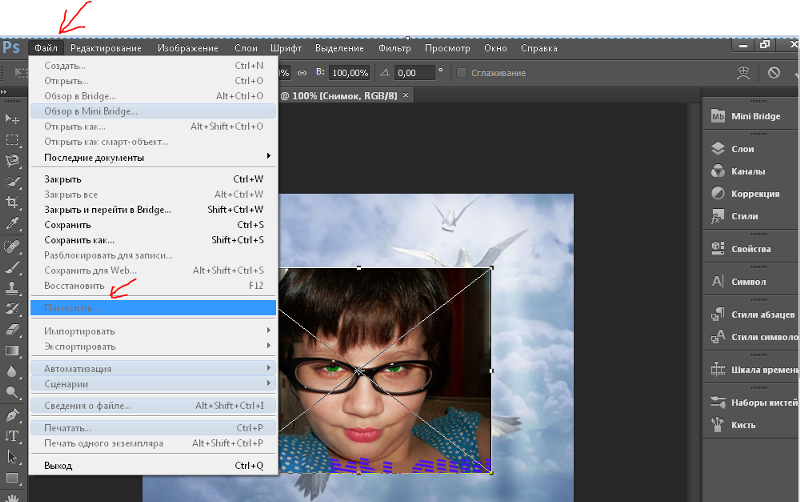Viewport: 800px width, 502px height.
Task: Open the Окно menu
Action: pyautogui.click(x=495, y=48)
